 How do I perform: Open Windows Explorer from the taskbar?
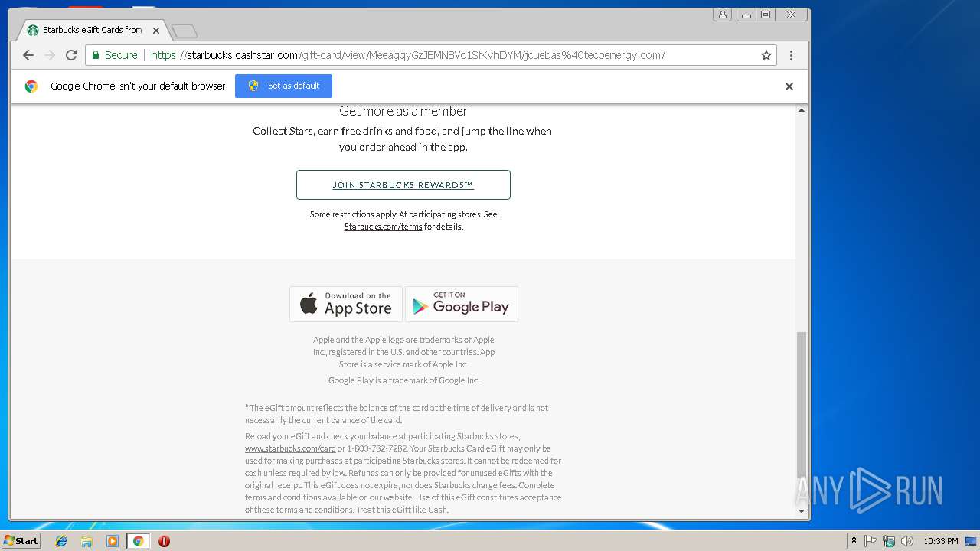[x=87, y=541]
